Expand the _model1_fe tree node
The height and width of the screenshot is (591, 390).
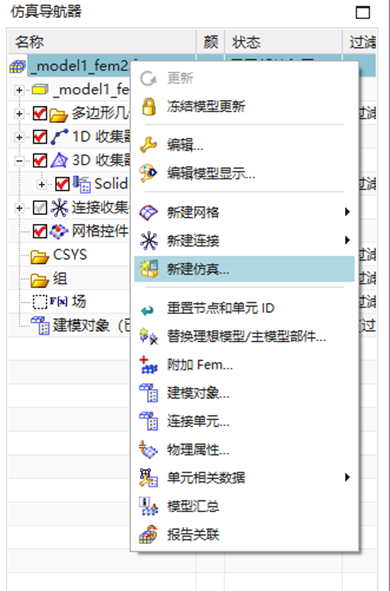click(19, 90)
